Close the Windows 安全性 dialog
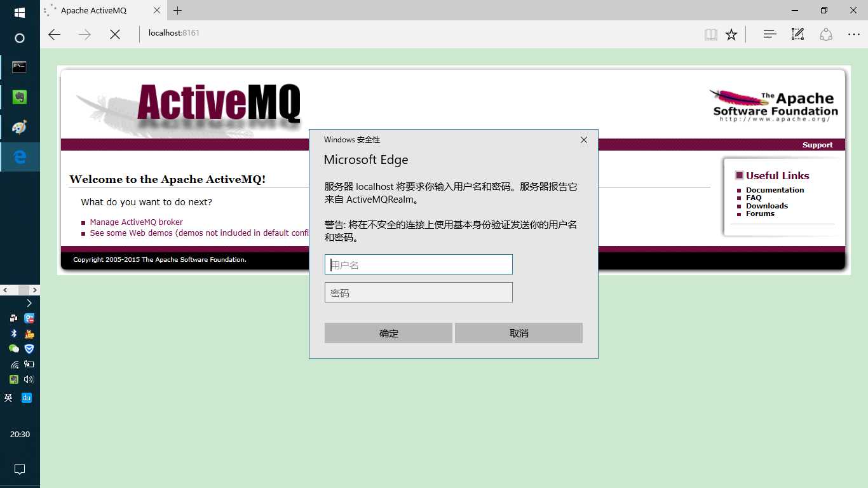 pos(584,140)
